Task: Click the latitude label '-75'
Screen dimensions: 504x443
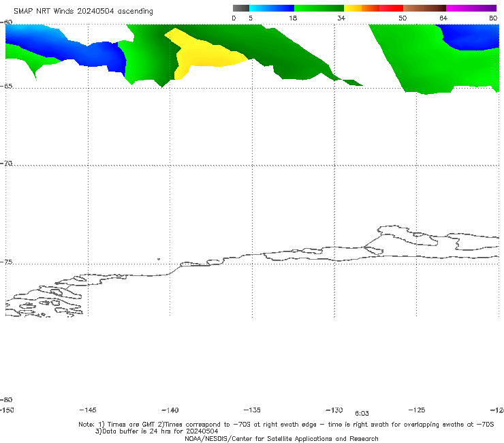Action: [6, 262]
